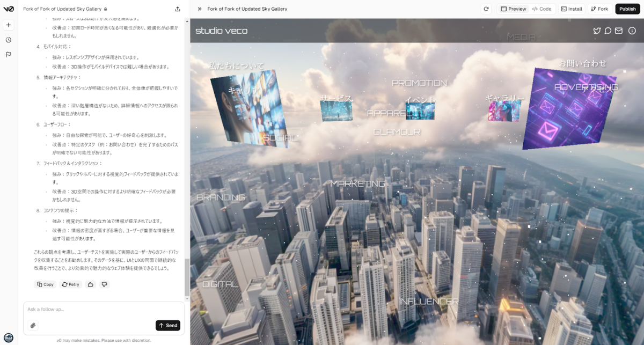
Task: Click the info circle icon in preview
Action: point(632,31)
